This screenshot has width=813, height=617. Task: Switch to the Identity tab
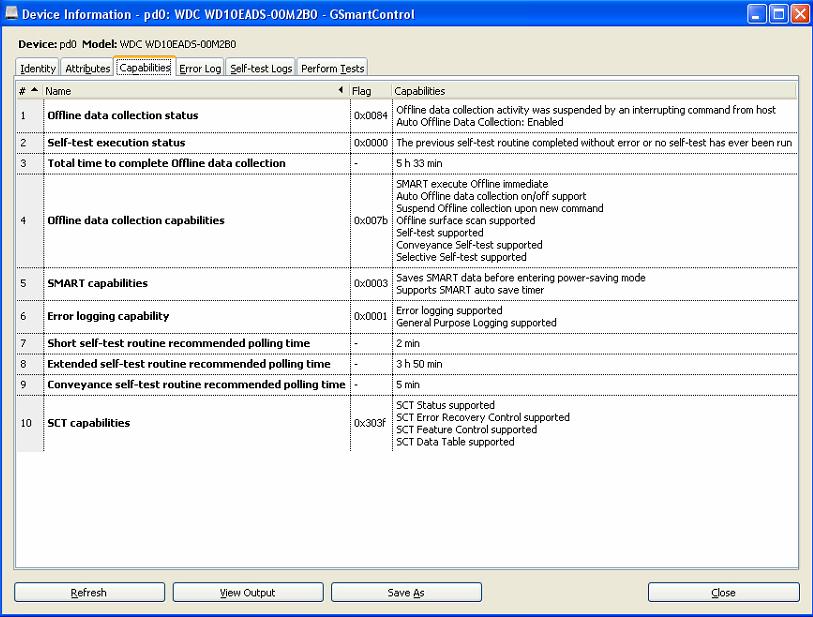click(x=37, y=68)
